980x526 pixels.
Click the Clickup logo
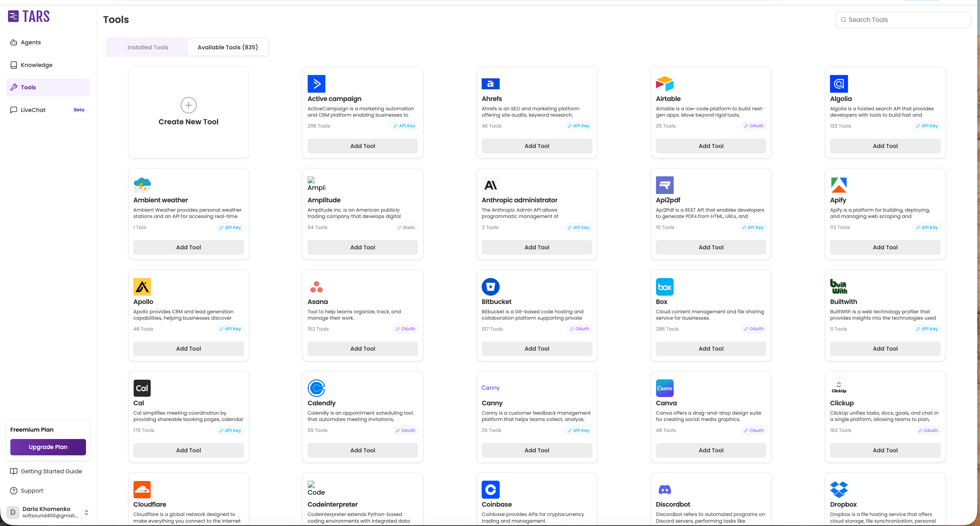tap(839, 388)
